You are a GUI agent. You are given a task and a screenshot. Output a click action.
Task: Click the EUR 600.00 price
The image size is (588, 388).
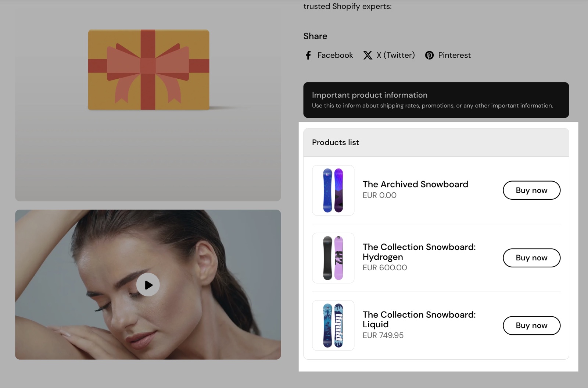point(385,268)
